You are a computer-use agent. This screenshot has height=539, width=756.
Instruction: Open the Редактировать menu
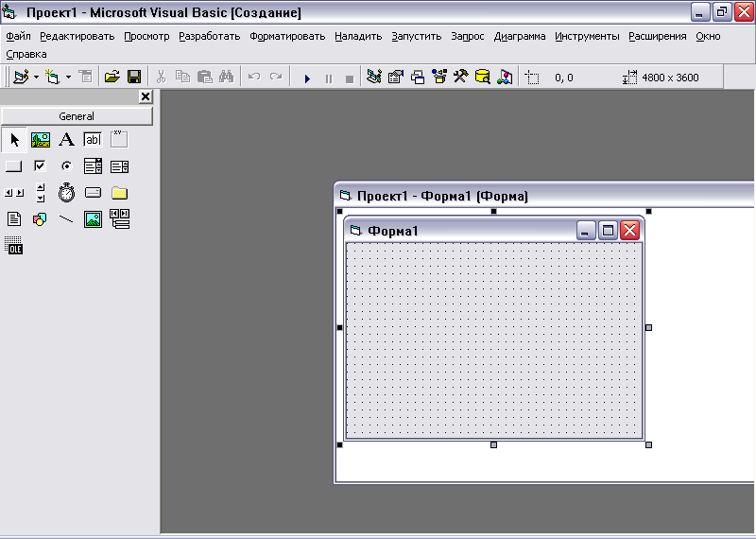click(77, 36)
